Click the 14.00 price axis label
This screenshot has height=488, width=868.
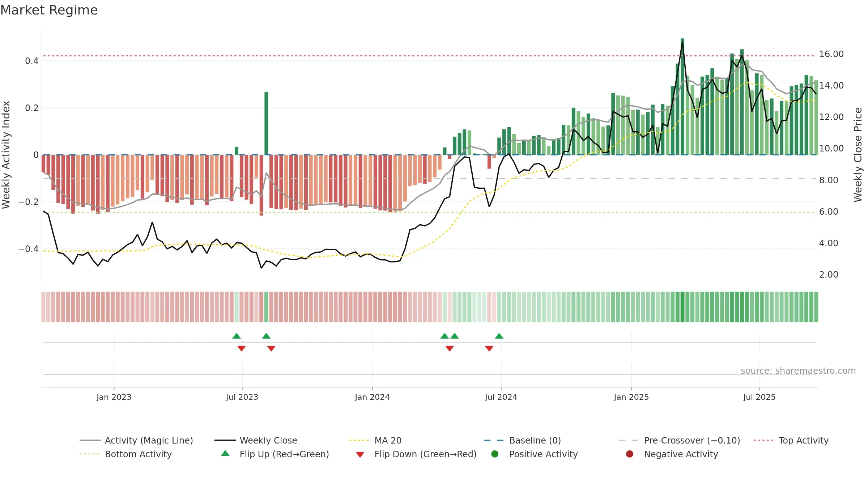click(831, 86)
